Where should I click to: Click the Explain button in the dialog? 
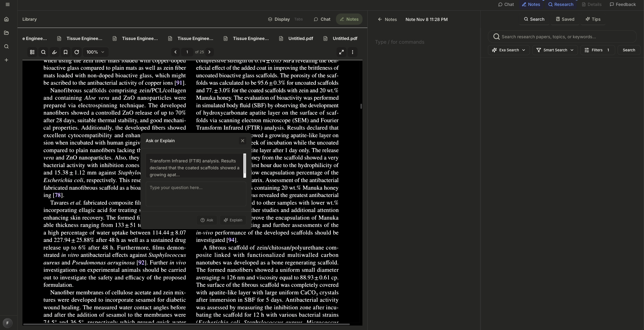233,220
